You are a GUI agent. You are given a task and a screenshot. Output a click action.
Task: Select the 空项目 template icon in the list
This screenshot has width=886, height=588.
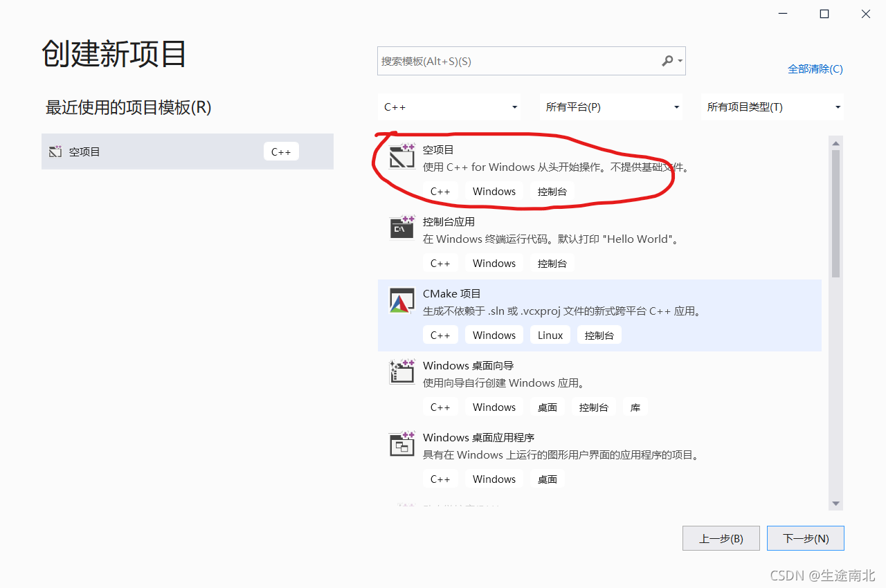402,157
